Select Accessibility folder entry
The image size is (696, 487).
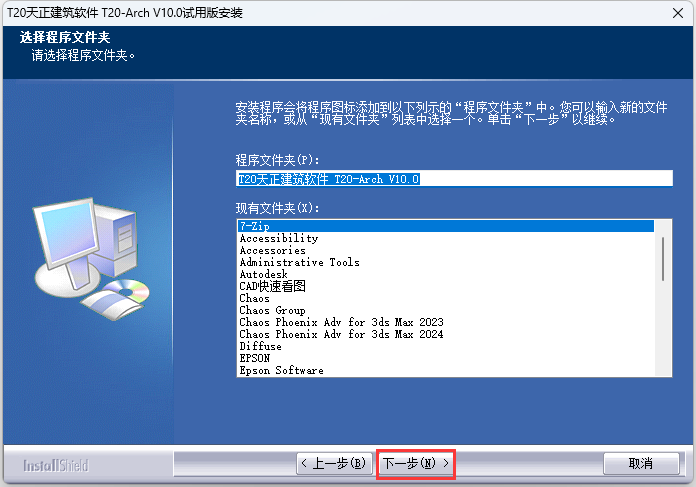(446, 238)
